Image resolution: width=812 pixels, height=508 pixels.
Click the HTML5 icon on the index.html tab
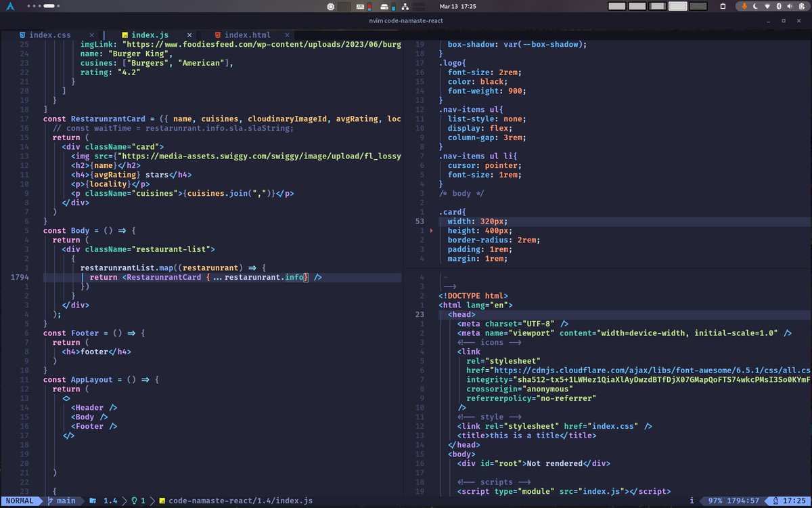tap(218, 35)
